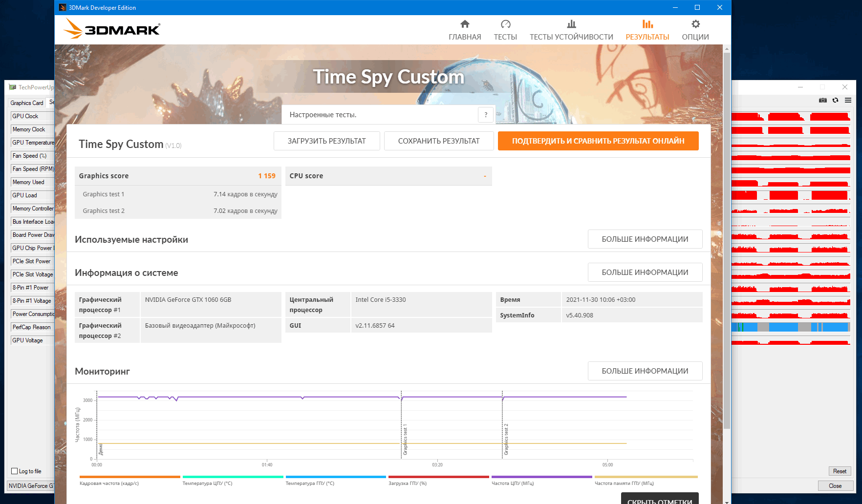862x504 pixels.
Task: Open the ТЕСТЫ gauge icon
Action: (x=505, y=24)
